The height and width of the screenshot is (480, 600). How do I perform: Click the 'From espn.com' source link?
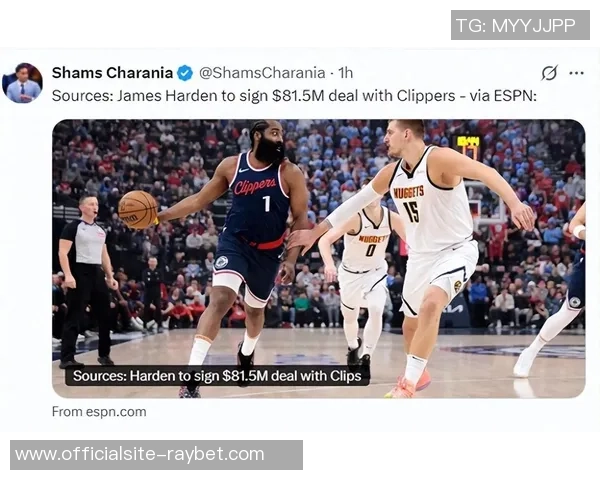pos(99,412)
